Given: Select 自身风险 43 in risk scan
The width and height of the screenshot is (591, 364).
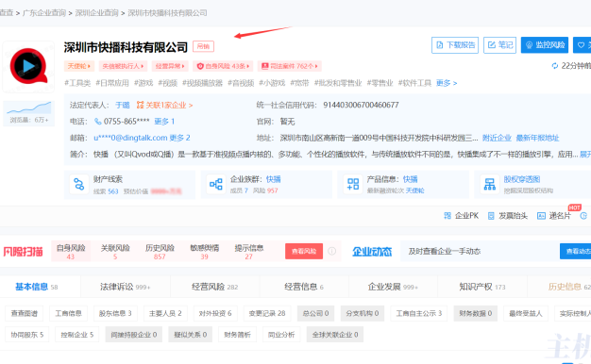Looking at the screenshot, I should coord(71,252).
